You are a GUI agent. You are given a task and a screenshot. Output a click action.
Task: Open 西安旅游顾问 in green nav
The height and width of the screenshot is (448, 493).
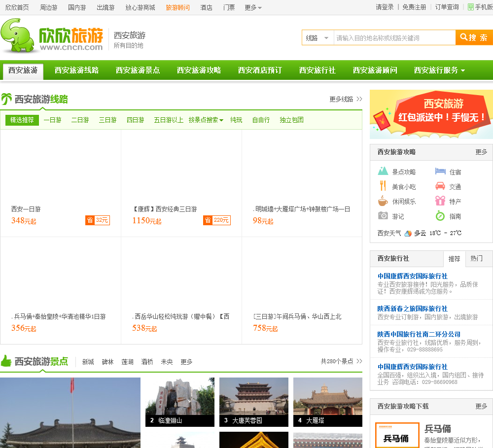pos(375,70)
